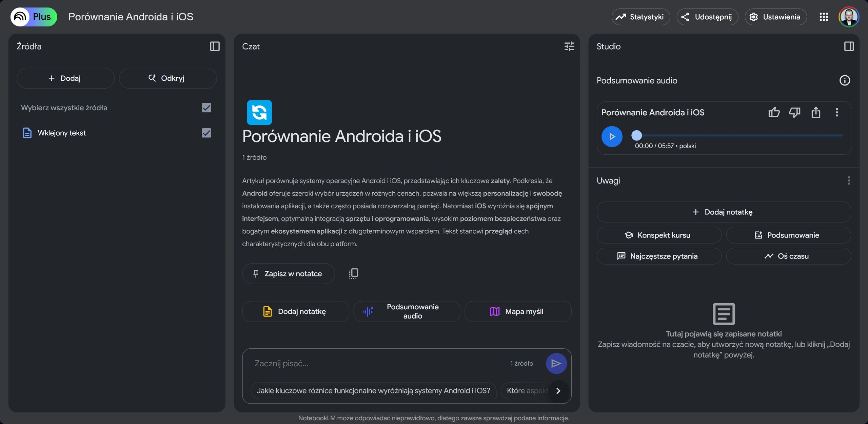Show next suggested questions chevron

coord(558,391)
